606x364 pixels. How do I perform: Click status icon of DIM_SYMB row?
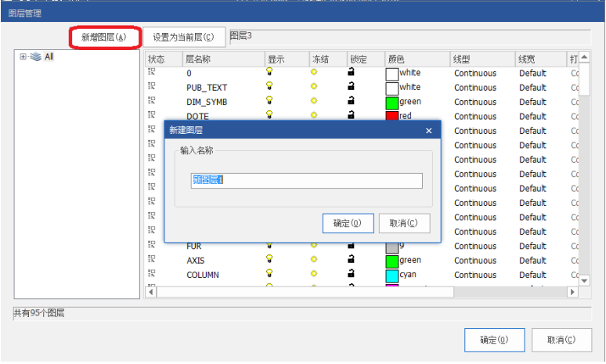click(152, 100)
